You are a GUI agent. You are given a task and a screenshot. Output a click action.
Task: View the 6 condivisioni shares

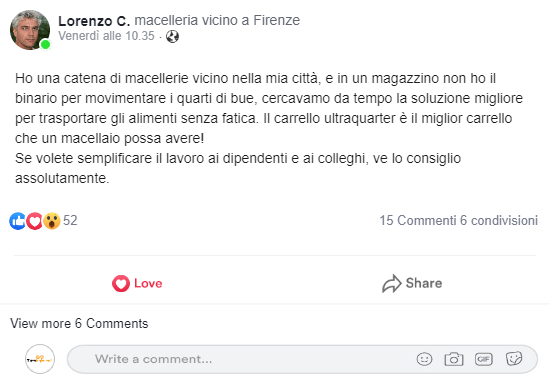pos(499,221)
